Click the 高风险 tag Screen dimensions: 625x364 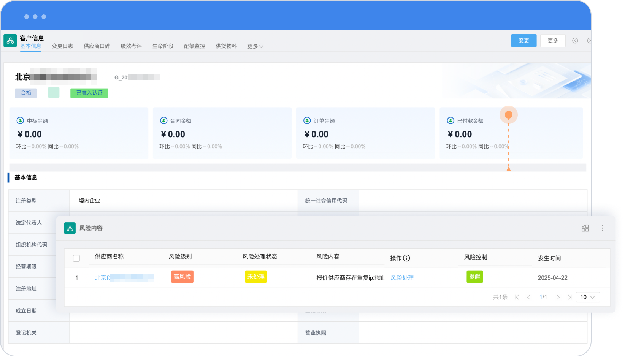pos(182,277)
